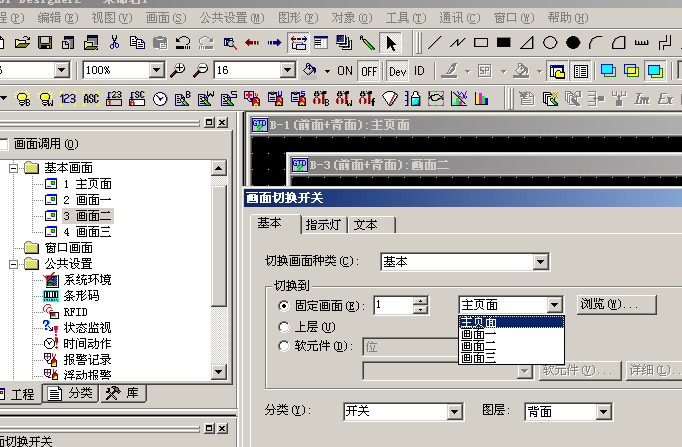Select the 固定画面 radio button

[286, 306]
